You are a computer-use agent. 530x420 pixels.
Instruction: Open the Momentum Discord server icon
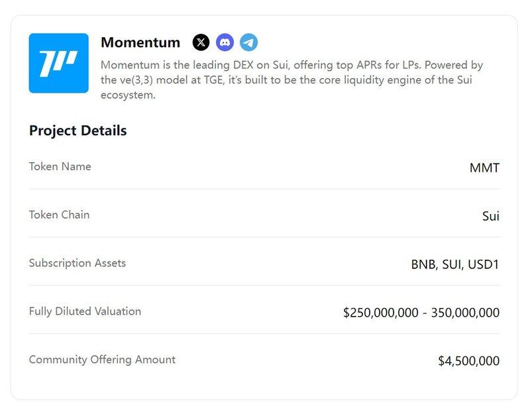pyautogui.click(x=225, y=42)
